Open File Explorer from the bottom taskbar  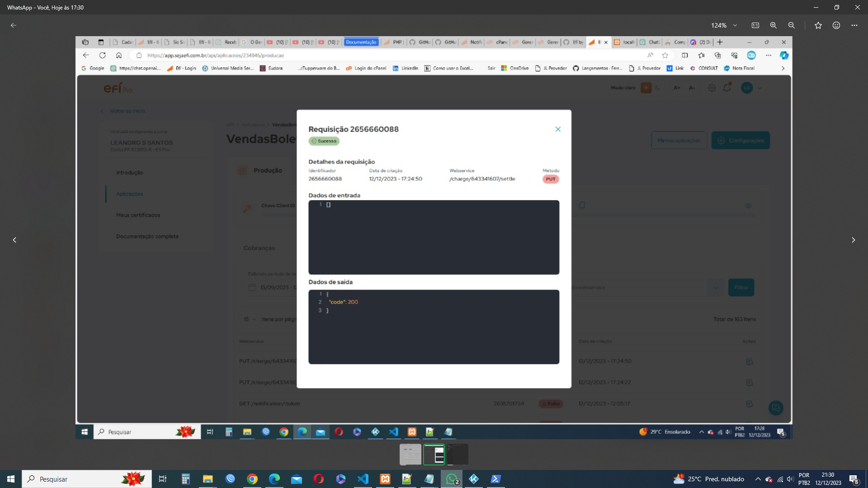click(208, 479)
